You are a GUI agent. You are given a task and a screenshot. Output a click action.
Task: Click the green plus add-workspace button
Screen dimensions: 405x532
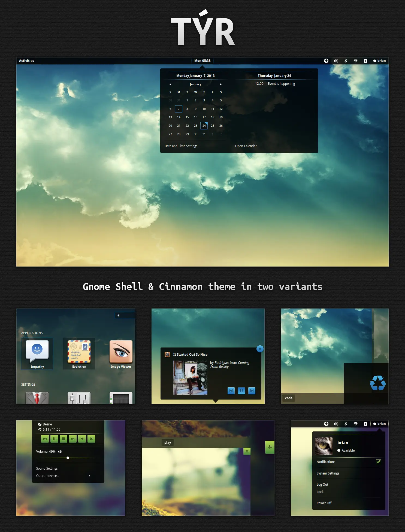click(270, 447)
